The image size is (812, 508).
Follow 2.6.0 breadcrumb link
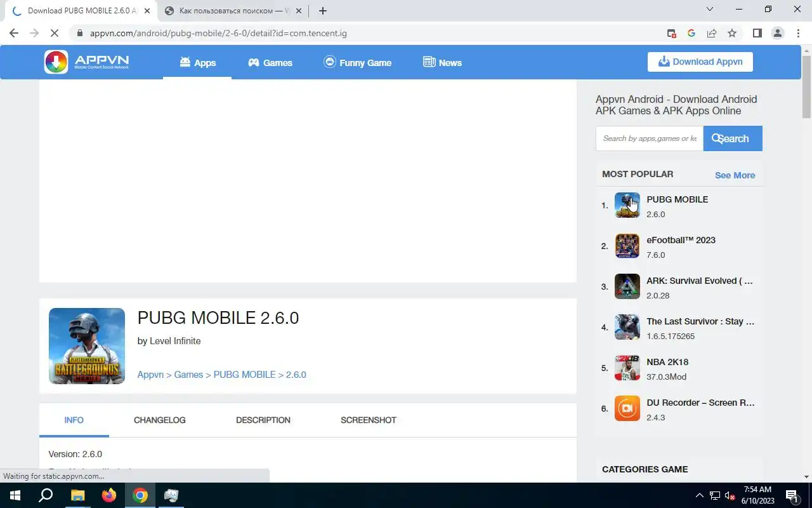296,375
